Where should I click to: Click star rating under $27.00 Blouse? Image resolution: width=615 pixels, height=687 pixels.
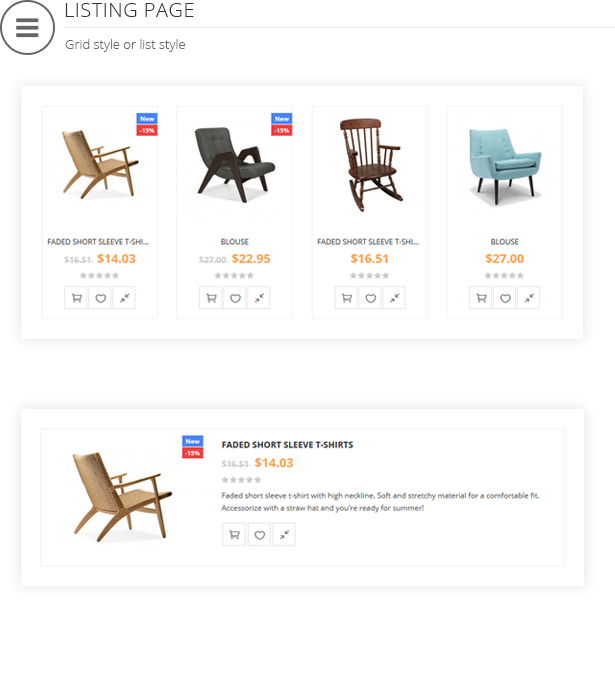click(x=505, y=275)
